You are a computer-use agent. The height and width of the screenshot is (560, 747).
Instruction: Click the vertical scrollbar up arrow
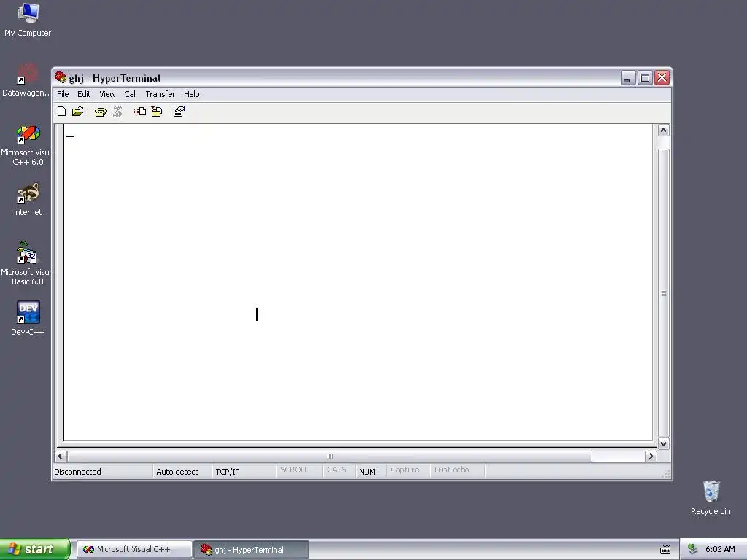point(663,131)
